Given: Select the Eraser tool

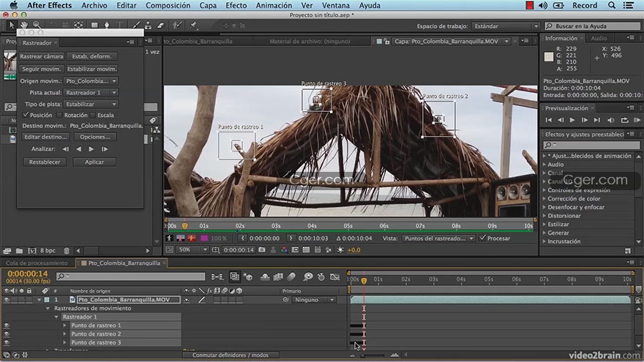Looking at the screenshot, I should [x=160, y=25].
